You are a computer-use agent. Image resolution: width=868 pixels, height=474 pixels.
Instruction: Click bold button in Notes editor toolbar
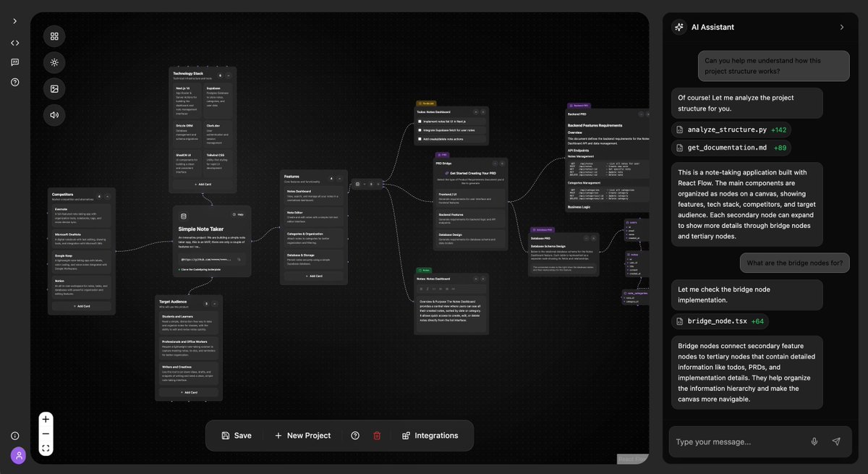[421, 289]
